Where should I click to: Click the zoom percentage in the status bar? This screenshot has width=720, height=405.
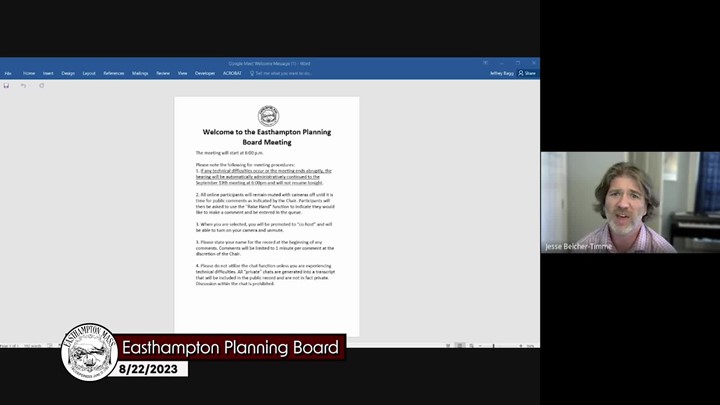(x=531, y=345)
